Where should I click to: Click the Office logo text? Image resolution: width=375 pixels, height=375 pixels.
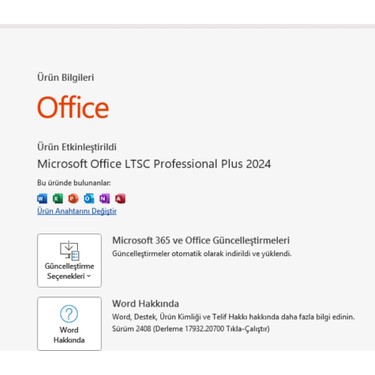coord(73,107)
